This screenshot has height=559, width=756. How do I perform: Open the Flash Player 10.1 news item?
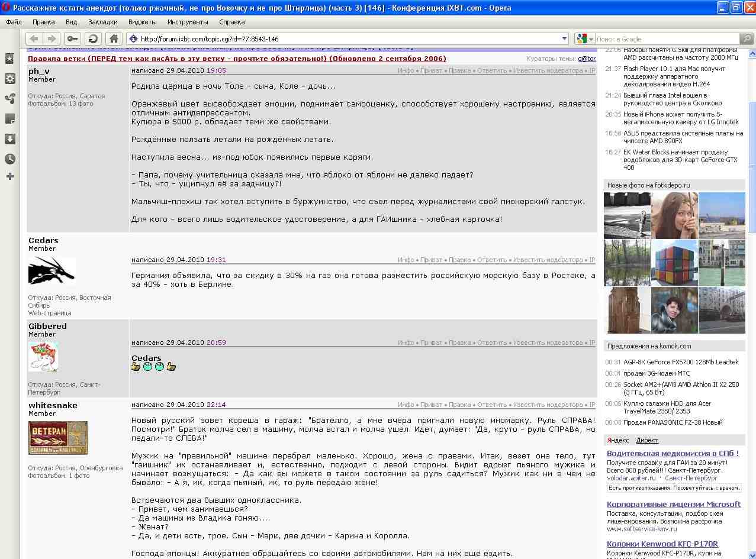674,76
